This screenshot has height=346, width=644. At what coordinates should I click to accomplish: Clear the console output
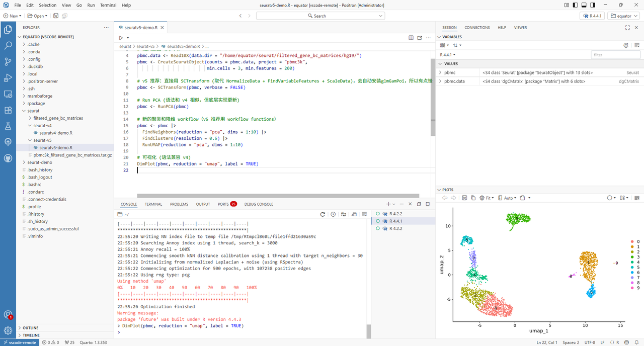[x=363, y=214]
